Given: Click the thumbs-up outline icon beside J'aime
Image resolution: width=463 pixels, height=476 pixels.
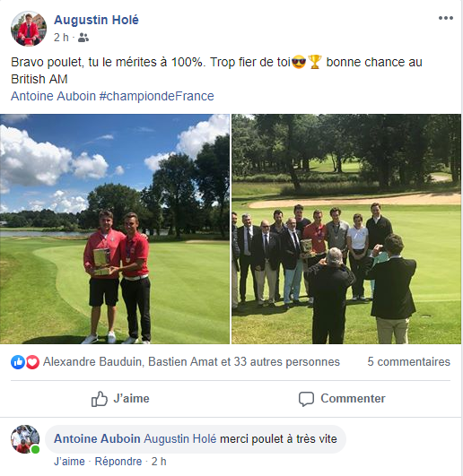Looking at the screenshot, I should [100, 399].
